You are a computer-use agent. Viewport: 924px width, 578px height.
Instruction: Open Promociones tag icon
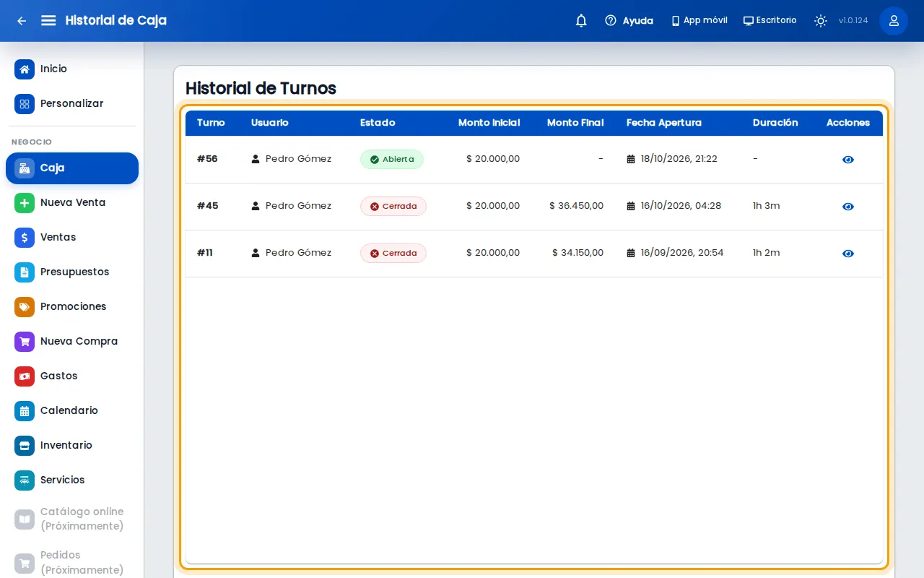tap(25, 307)
